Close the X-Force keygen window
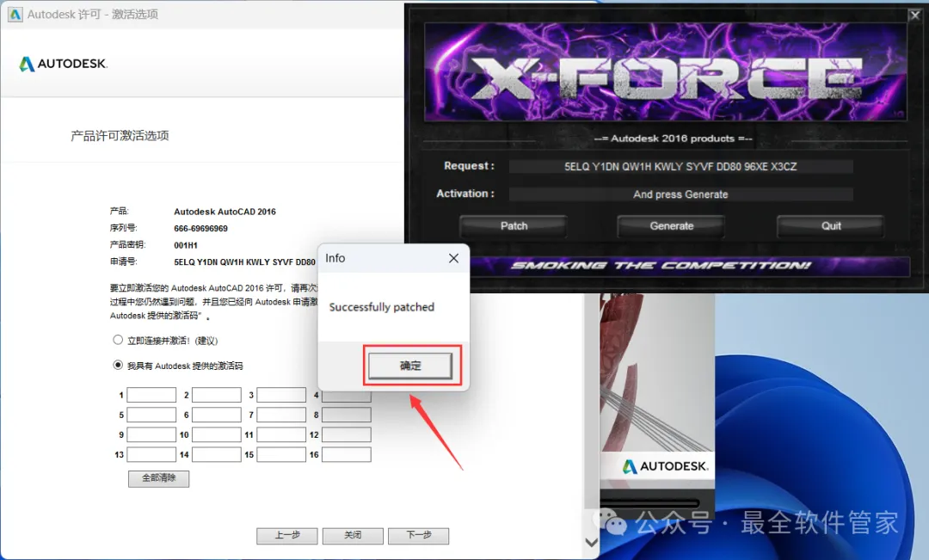 point(915,15)
